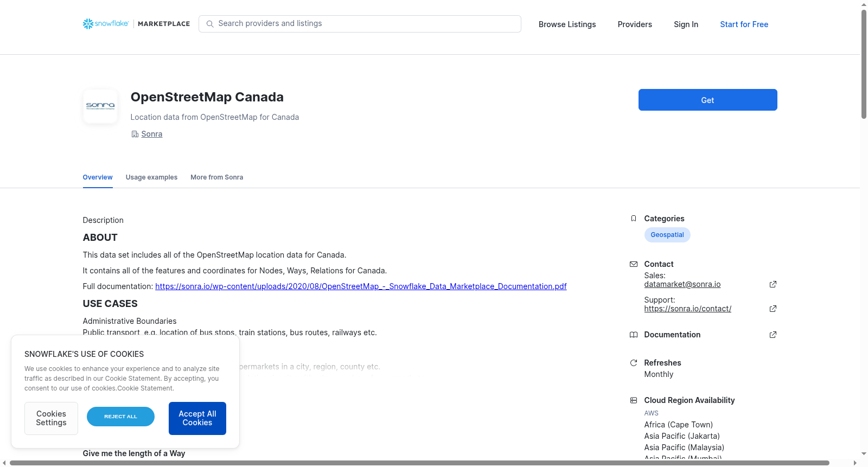The image size is (868, 467).
Task: Click the Documentation book icon
Action: point(633,335)
